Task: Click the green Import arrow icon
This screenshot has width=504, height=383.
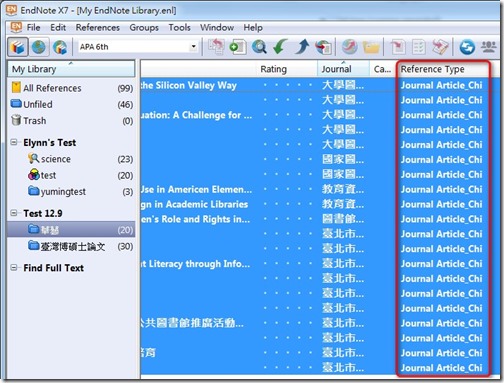Action: click(280, 47)
